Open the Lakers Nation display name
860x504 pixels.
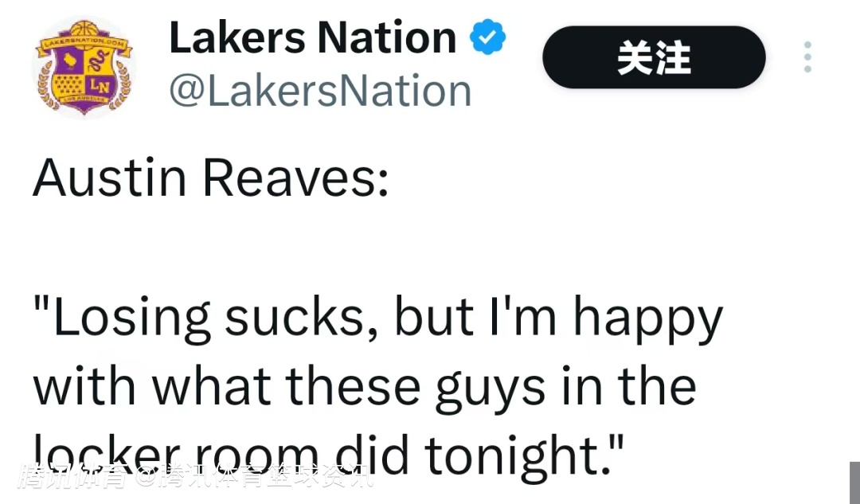click(x=312, y=38)
